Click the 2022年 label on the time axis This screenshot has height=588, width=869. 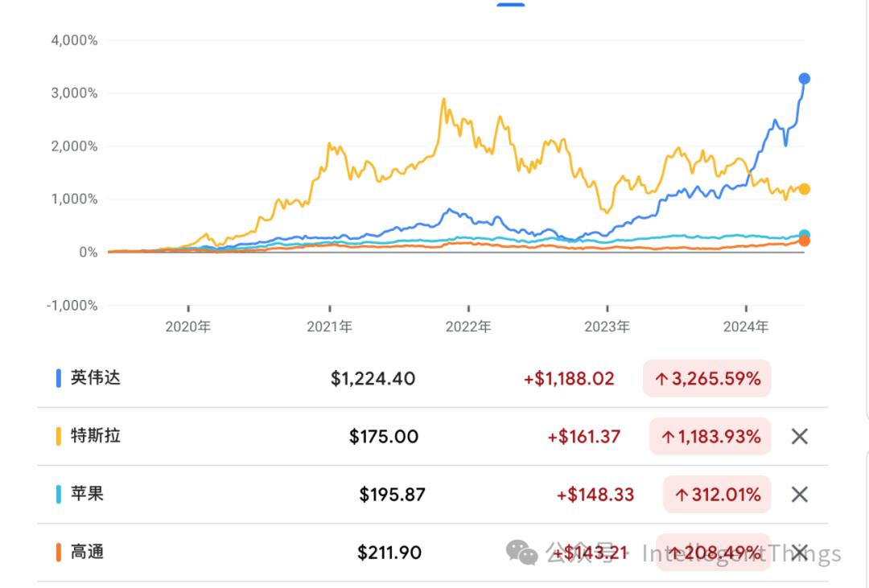coord(468,327)
